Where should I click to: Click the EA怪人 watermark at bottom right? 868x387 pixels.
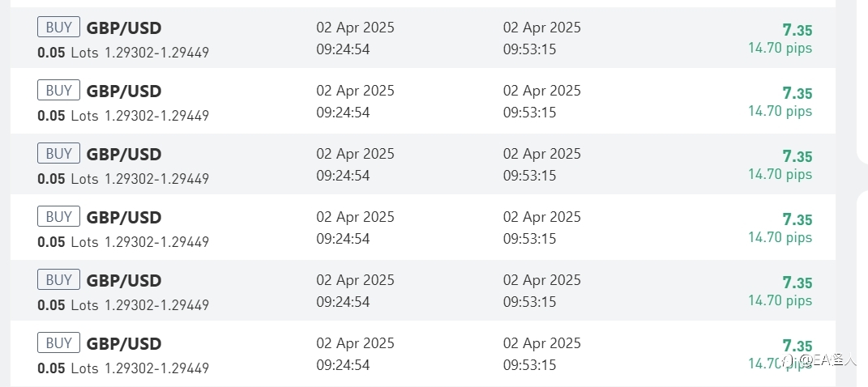pos(819,360)
